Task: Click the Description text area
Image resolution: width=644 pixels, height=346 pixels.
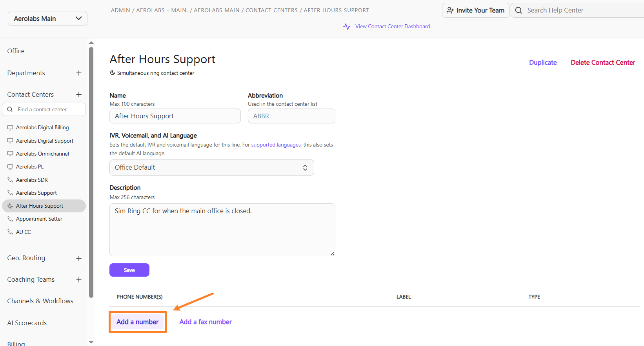Action: click(x=222, y=230)
